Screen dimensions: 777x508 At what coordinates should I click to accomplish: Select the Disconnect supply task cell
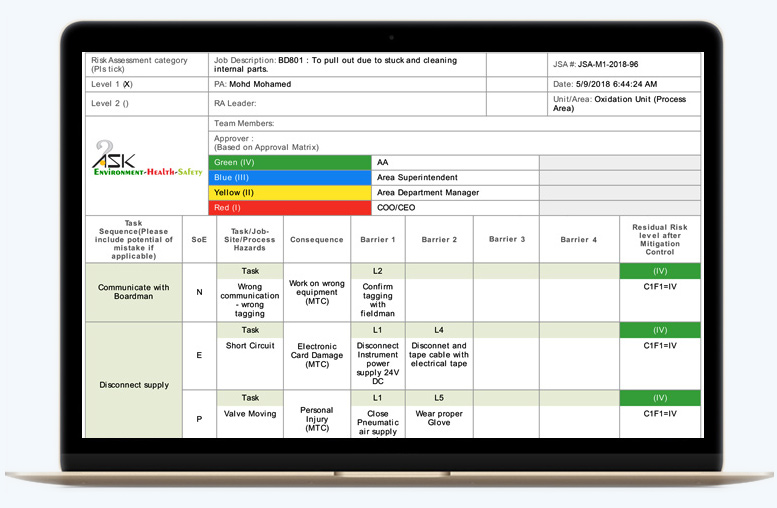pyautogui.click(x=134, y=384)
